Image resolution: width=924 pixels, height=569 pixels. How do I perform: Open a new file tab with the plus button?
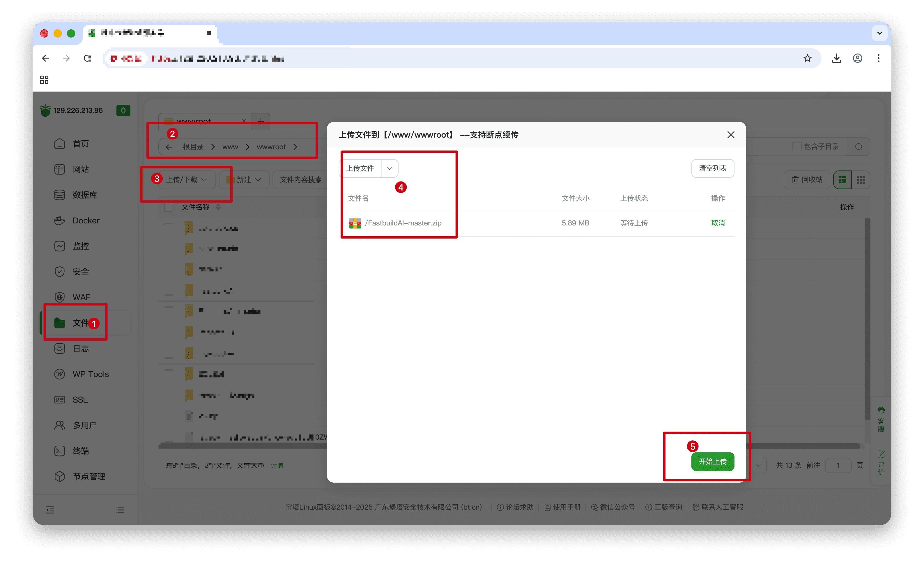pyautogui.click(x=261, y=121)
